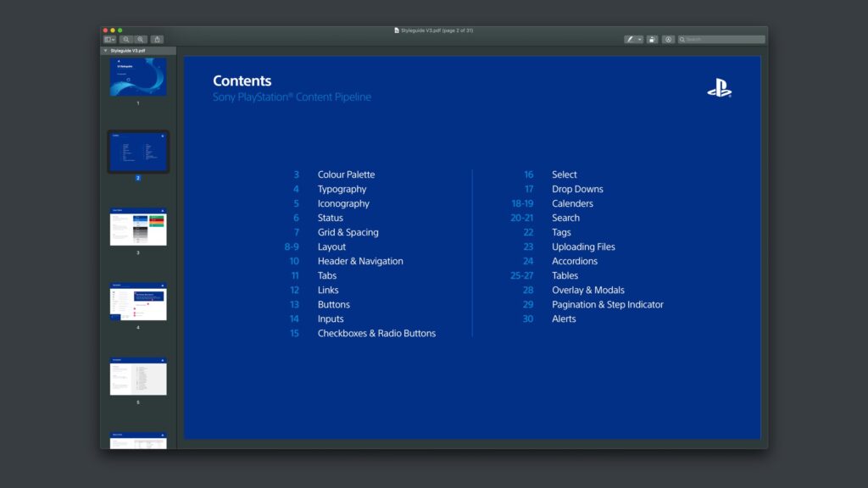
Task: Open the sidebar view mode dropdown
Action: (109, 39)
